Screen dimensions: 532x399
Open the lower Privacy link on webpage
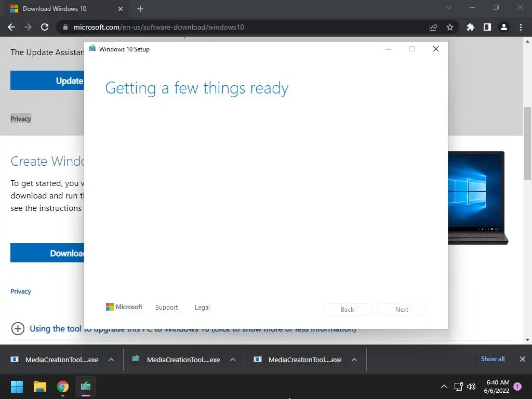21,291
